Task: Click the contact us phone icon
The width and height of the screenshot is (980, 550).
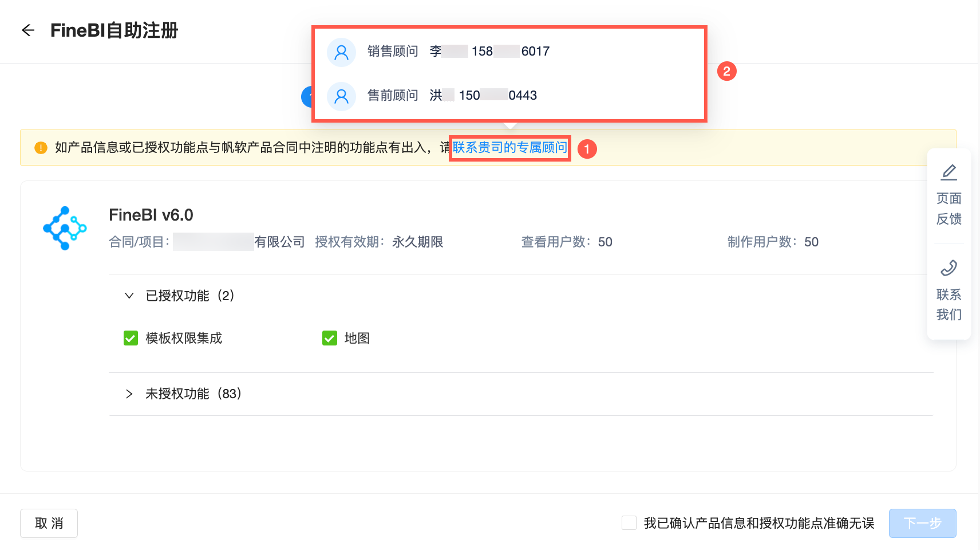Action: (949, 268)
